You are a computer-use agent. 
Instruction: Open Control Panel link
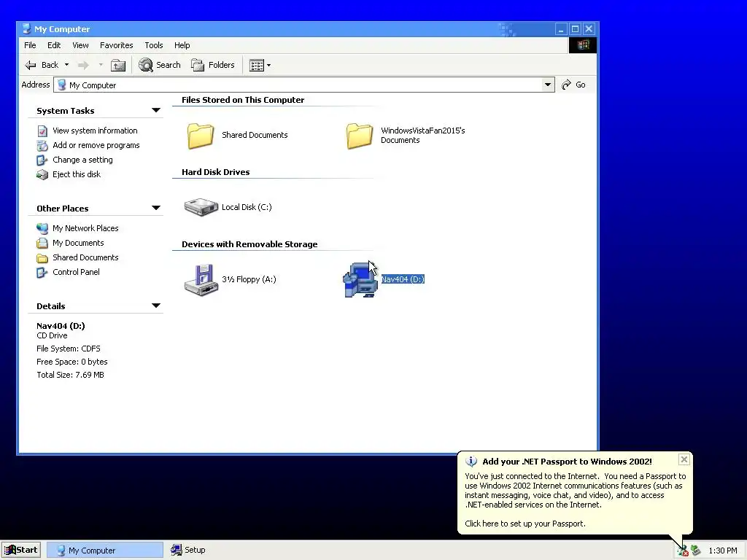pyautogui.click(x=76, y=272)
